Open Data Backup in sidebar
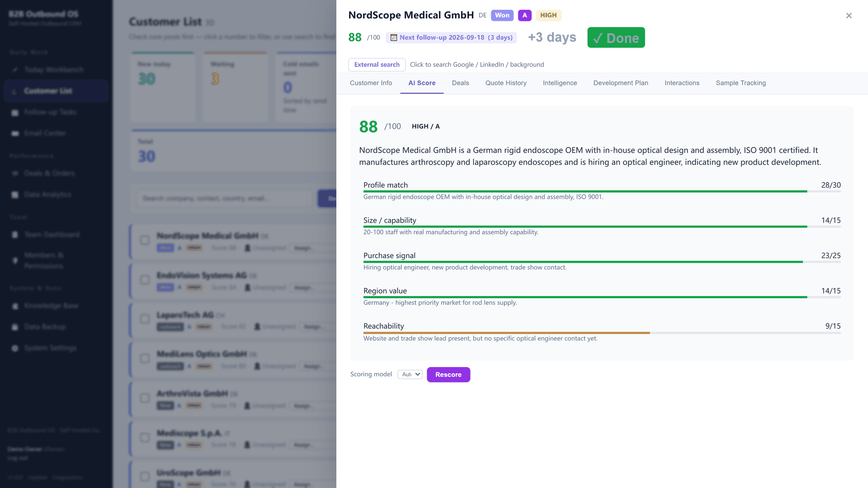This screenshot has height=488, width=868. click(56, 327)
